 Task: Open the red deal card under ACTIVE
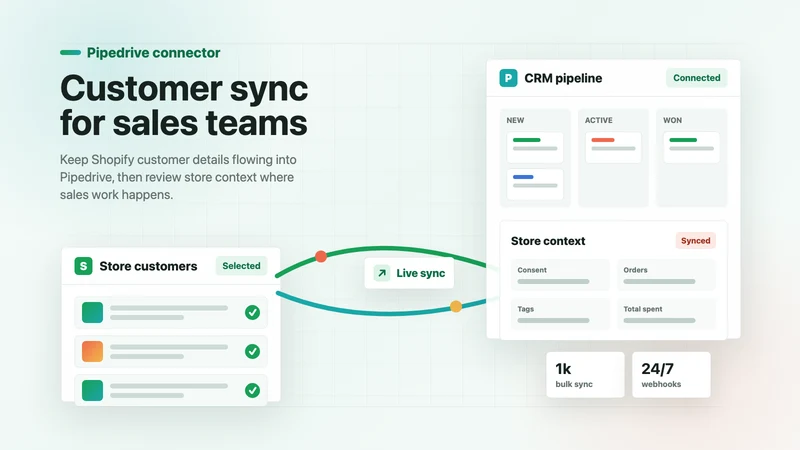613,147
